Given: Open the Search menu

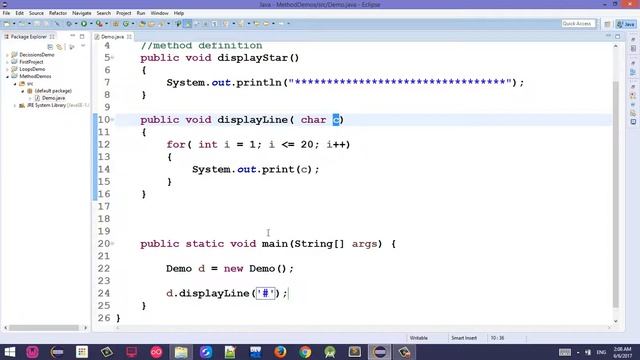Looking at the screenshot, I should 104,13.
